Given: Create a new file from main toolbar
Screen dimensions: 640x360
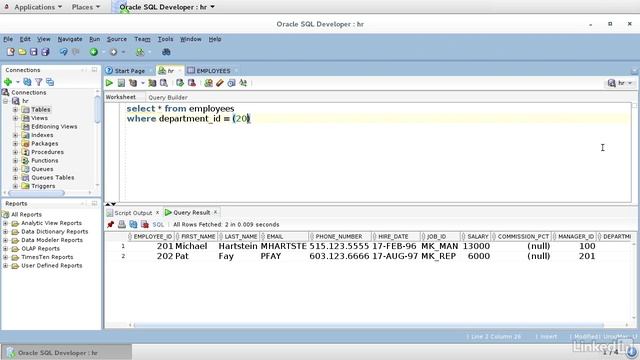Looking at the screenshot, I should pos(11,52).
